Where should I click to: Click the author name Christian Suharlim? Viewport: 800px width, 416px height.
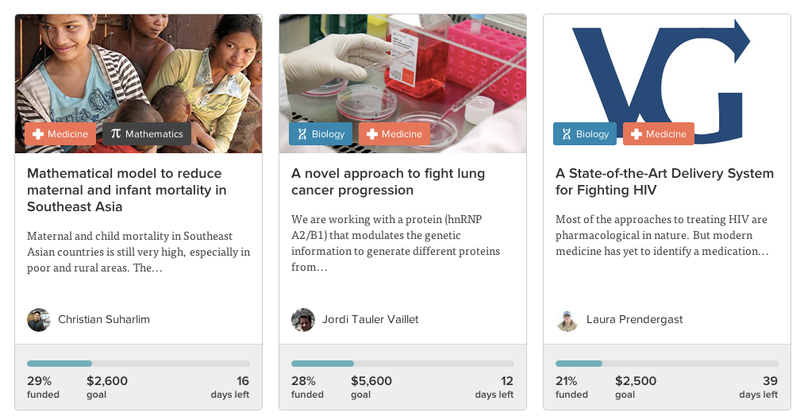pos(104,320)
